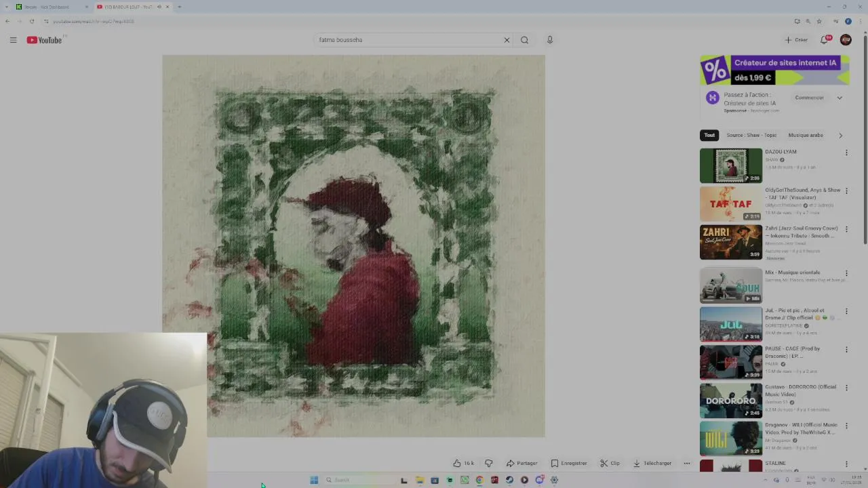Open the taskbar clock and date

pos(850,480)
